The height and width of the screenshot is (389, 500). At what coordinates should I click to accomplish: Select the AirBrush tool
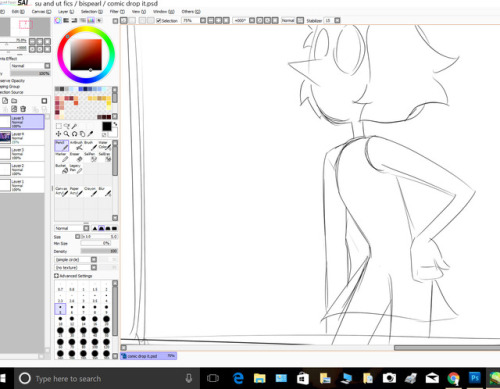[76, 146]
